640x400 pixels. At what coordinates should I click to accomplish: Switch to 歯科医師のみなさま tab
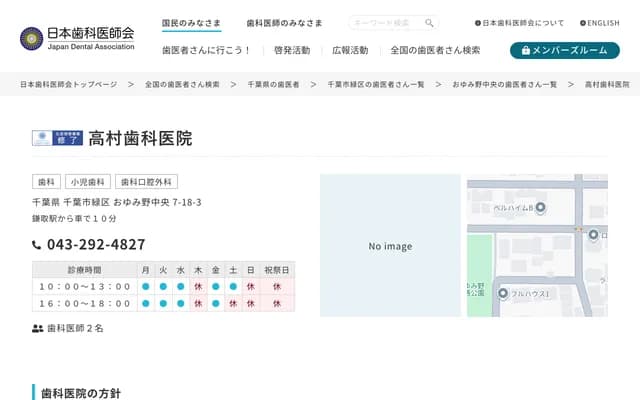[x=285, y=23]
